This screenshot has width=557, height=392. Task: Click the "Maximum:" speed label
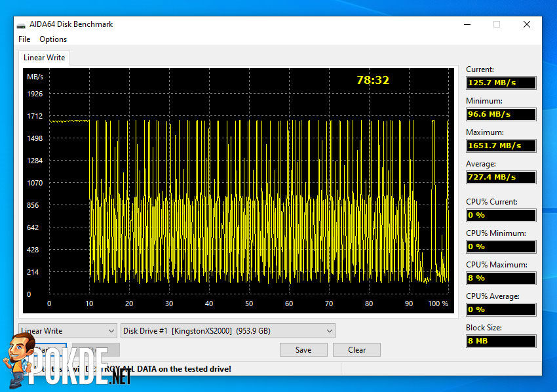(x=485, y=132)
